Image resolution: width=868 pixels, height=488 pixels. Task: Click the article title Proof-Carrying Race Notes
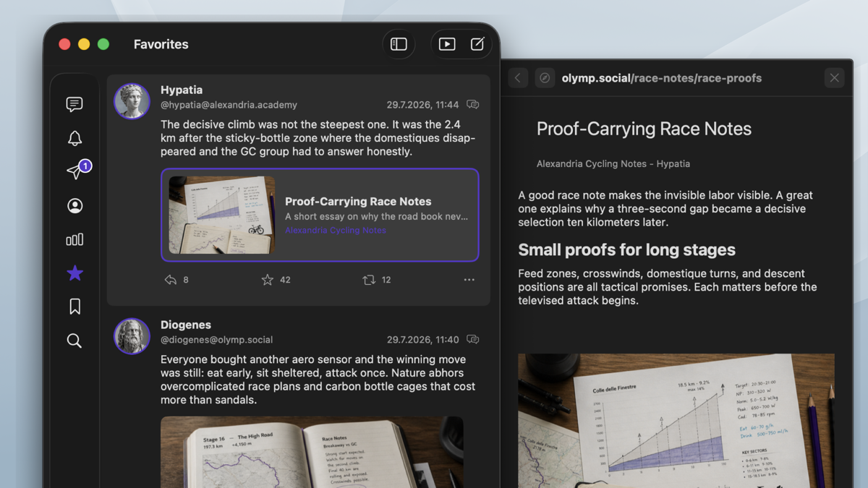pos(644,129)
